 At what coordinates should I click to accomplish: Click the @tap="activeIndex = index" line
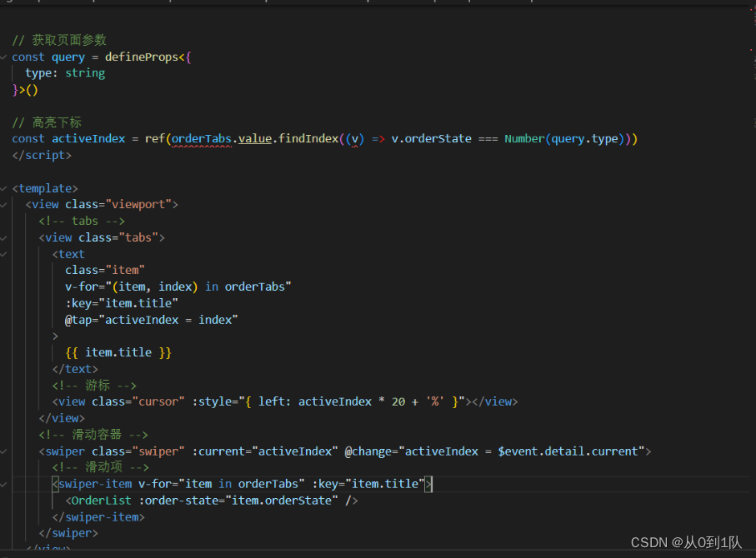(152, 320)
